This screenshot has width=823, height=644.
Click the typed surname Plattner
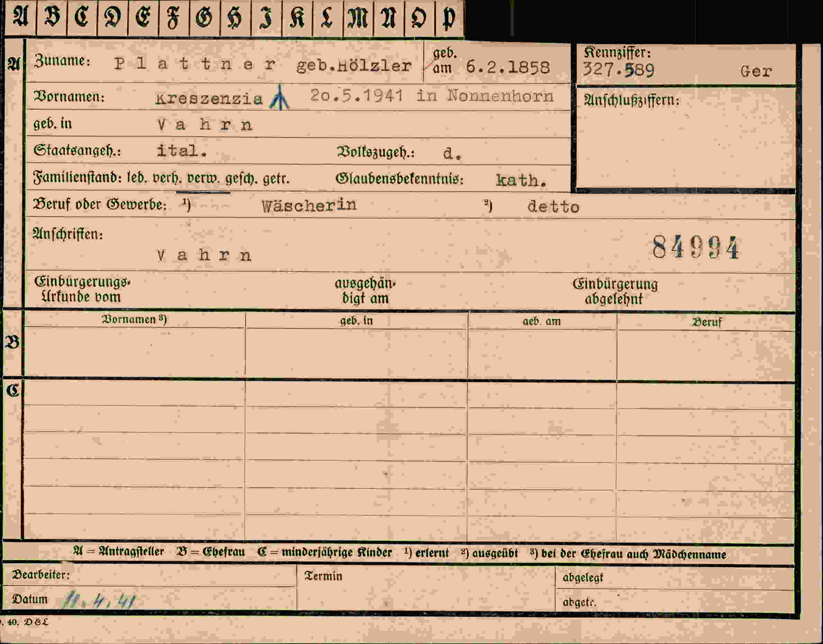pos(195,64)
